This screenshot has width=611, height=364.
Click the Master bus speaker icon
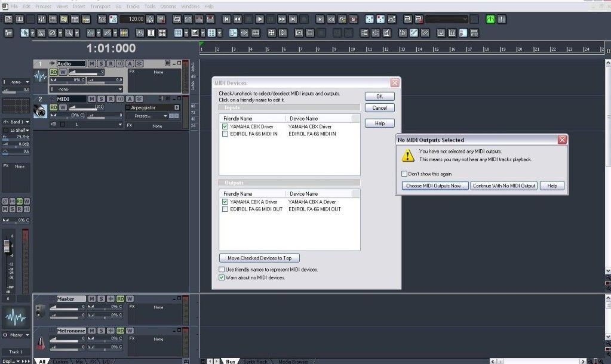(40, 310)
